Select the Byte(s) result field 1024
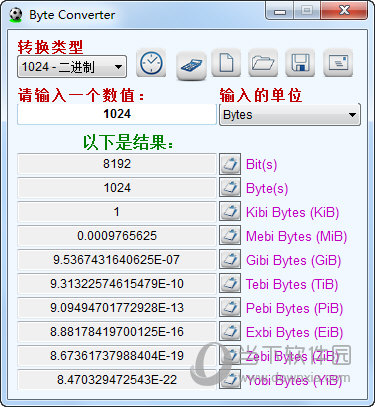Viewport: 375px width, 407px height. point(117,188)
